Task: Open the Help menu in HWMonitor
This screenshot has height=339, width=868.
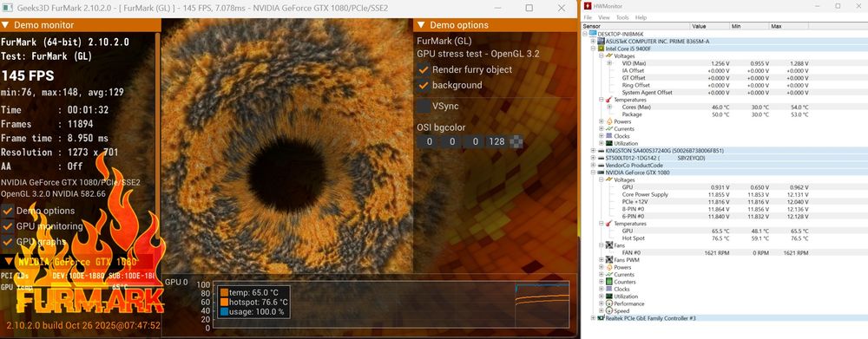Action: click(x=641, y=17)
